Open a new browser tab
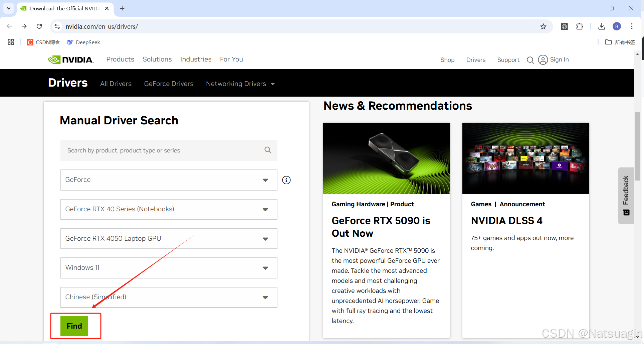Viewport: 644px width, 344px height. pos(122,8)
